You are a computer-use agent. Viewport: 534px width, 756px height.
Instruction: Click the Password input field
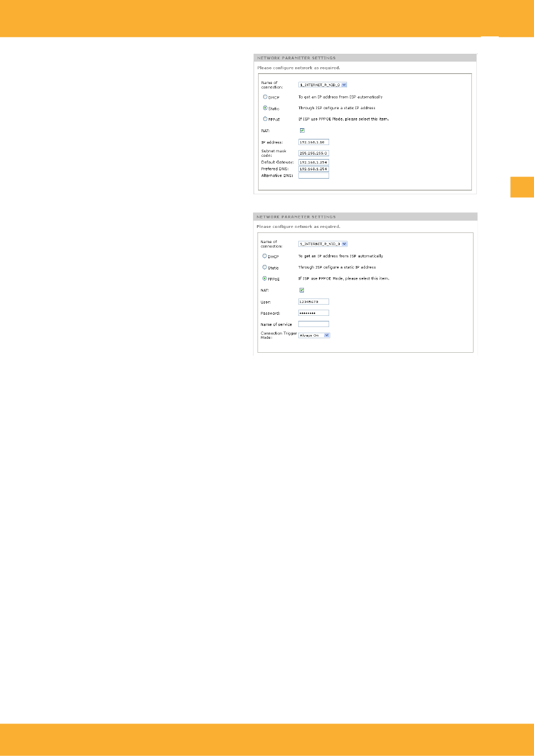pyautogui.click(x=313, y=313)
